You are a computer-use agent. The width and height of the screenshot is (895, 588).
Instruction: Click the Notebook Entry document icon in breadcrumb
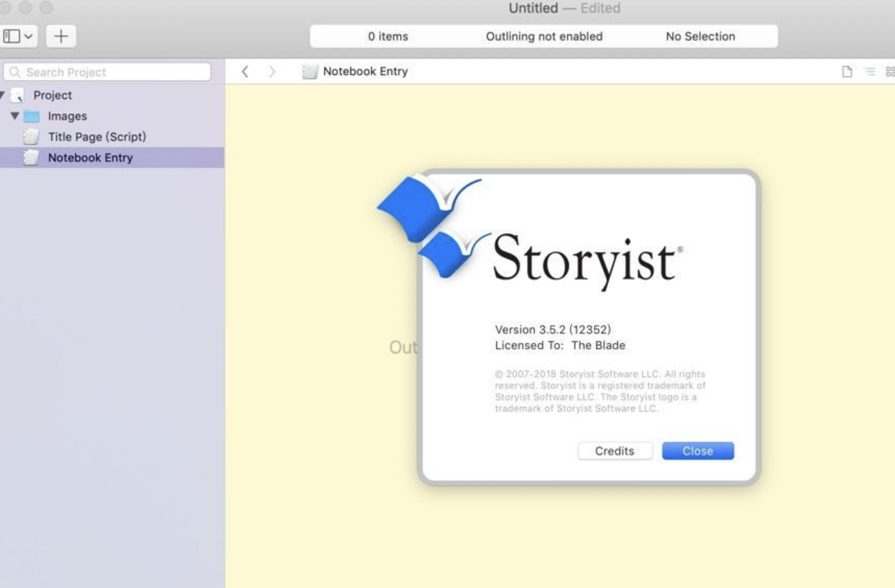point(310,71)
